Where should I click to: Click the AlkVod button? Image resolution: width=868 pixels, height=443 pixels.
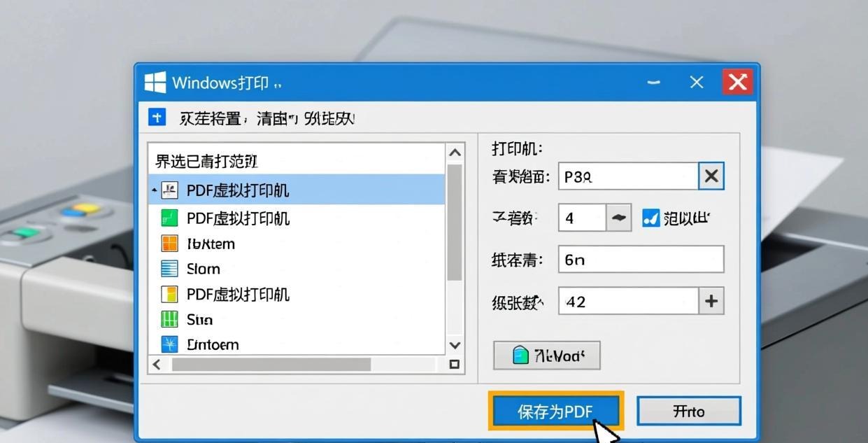(547, 356)
